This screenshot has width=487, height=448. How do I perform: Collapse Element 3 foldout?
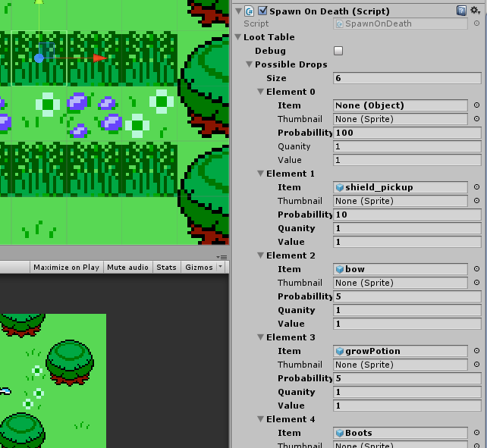(x=261, y=337)
